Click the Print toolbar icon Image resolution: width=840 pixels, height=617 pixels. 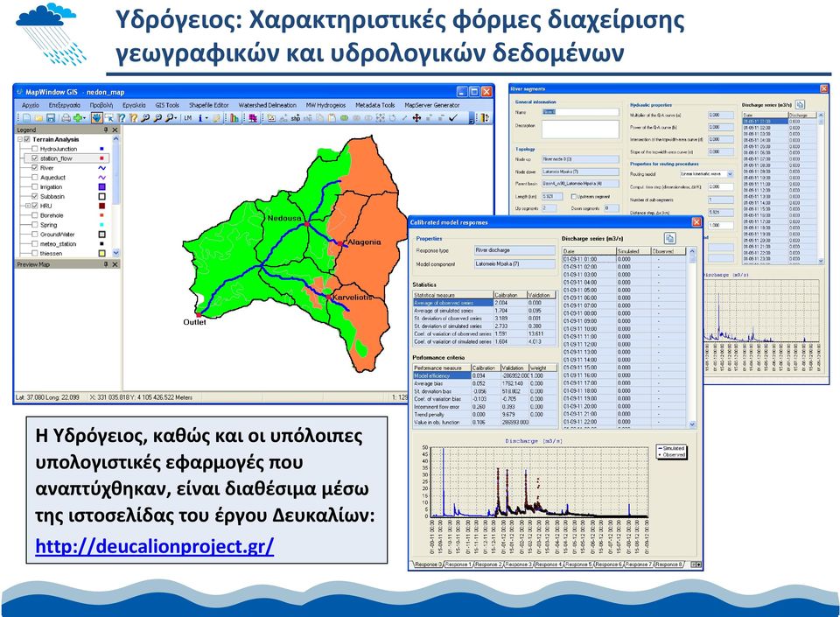coord(66,118)
